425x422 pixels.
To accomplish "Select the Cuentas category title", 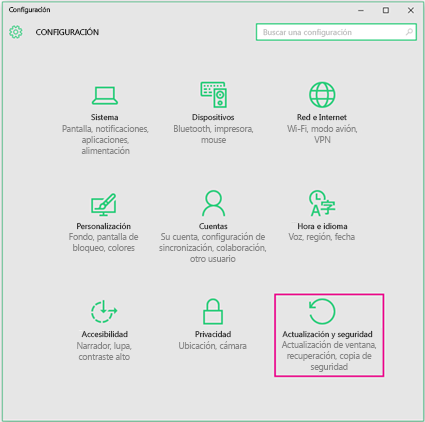I will (213, 226).
